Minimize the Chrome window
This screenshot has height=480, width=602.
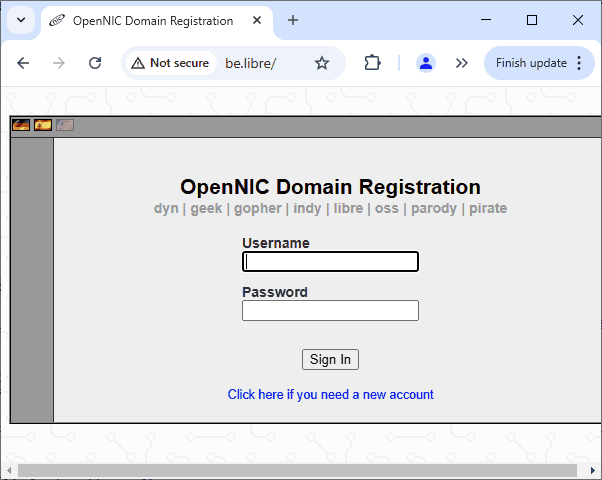point(486,20)
